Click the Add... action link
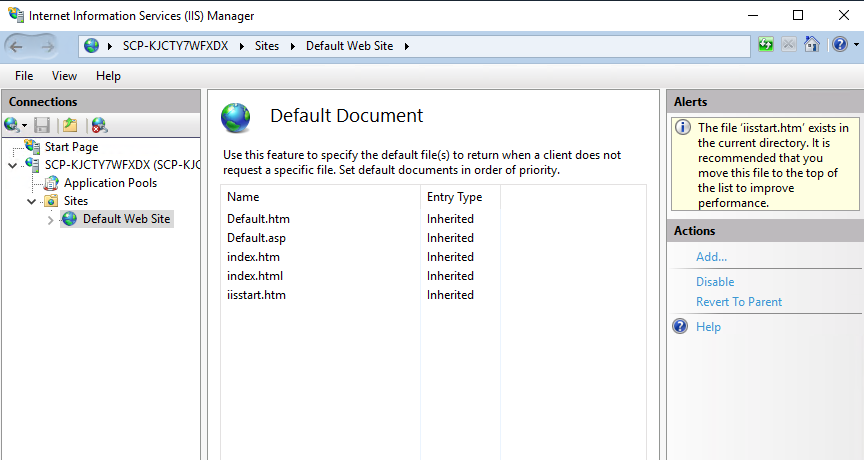This screenshot has height=460, width=864. tap(711, 257)
